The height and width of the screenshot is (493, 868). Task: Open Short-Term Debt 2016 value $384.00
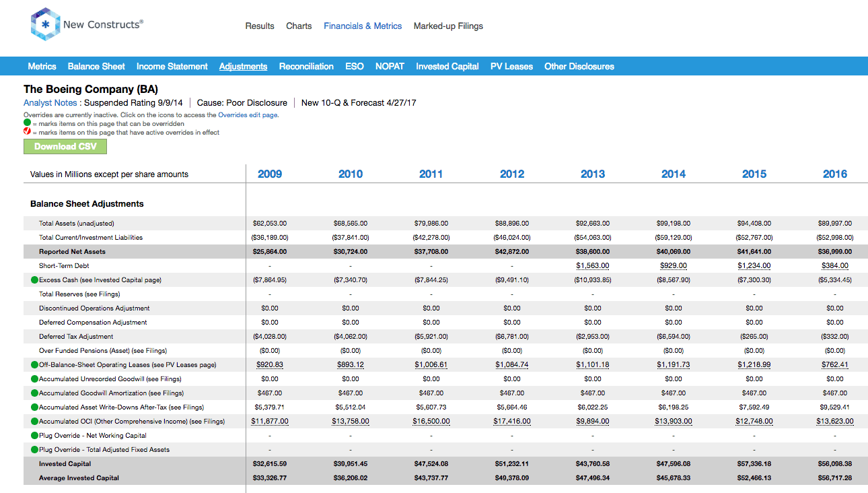point(835,265)
